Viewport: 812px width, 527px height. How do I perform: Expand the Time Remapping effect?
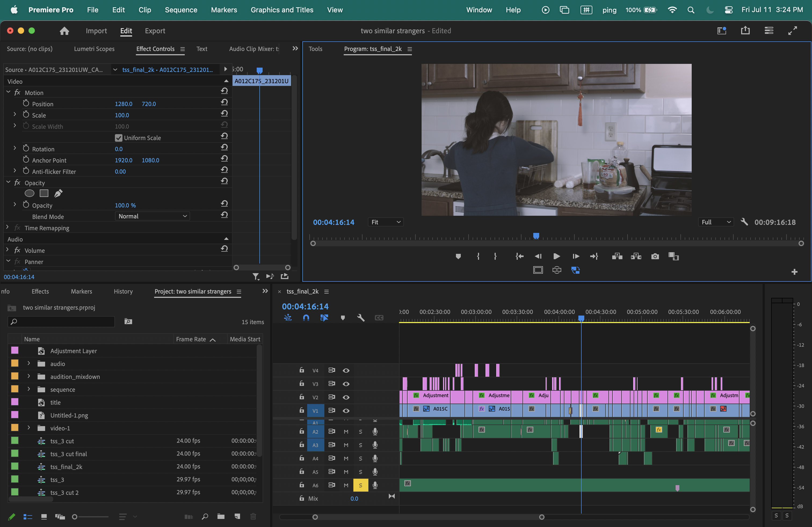(x=8, y=227)
